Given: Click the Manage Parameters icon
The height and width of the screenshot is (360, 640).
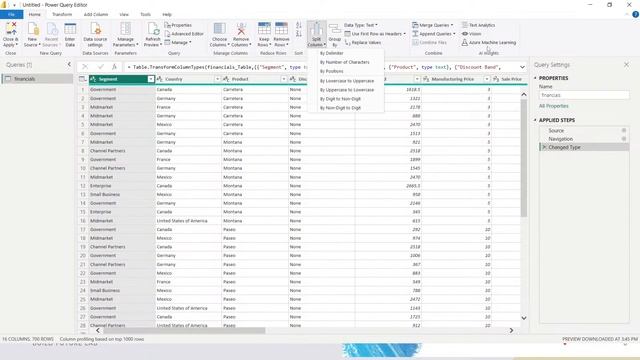Looking at the screenshot, I should (125, 29).
